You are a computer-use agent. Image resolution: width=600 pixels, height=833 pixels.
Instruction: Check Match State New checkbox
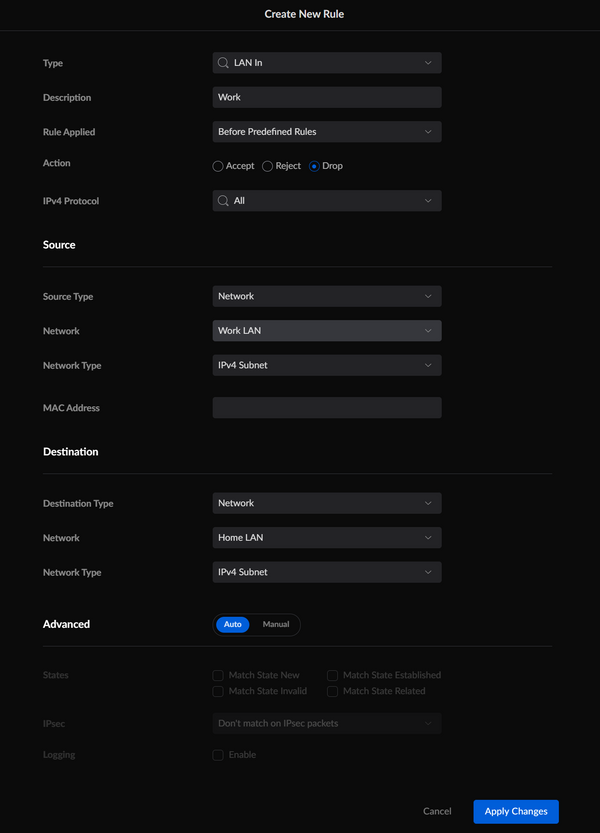(x=218, y=675)
